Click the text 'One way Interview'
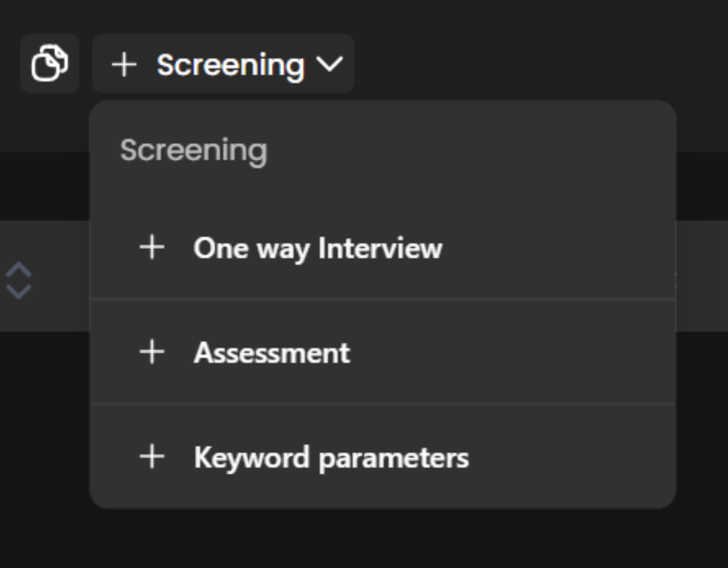 pos(318,249)
